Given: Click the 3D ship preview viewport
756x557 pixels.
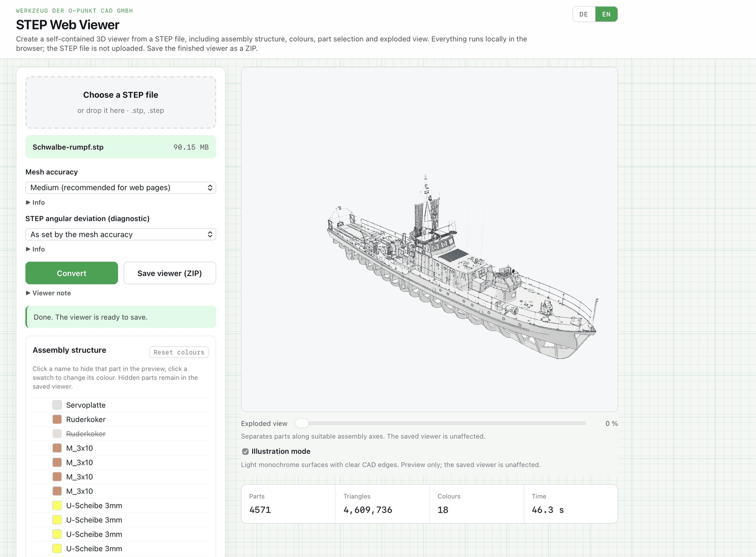Looking at the screenshot, I should click(x=430, y=239).
